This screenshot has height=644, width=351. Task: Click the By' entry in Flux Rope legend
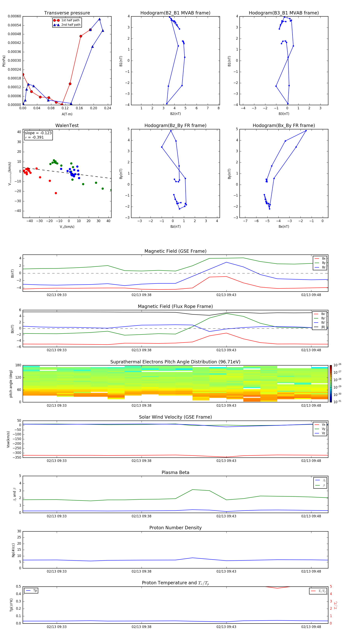[x=320, y=318]
